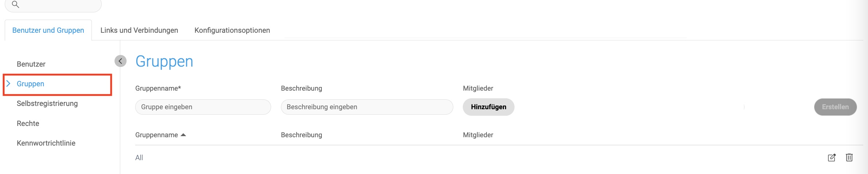Expand the chevron beside Gruppen in the sidebar

click(x=8, y=84)
